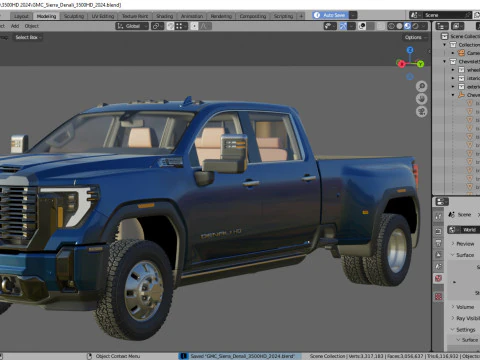Switch to the Modeling workspace tab

(x=46, y=16)
